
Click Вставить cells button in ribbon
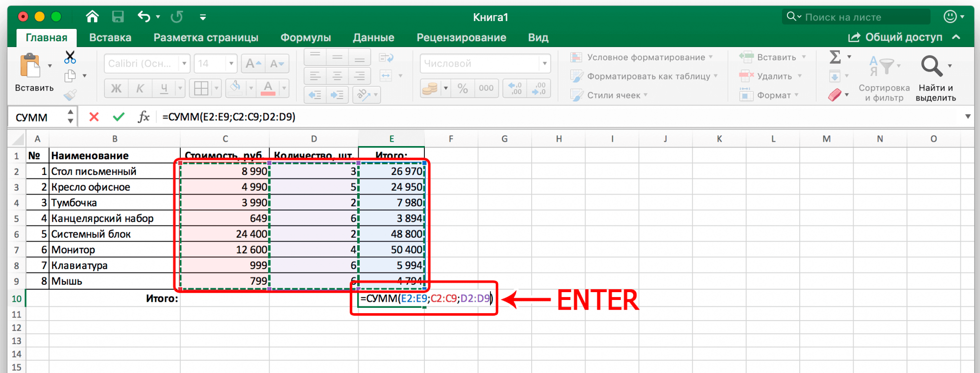pyautogui.click(x=772, y=57)
